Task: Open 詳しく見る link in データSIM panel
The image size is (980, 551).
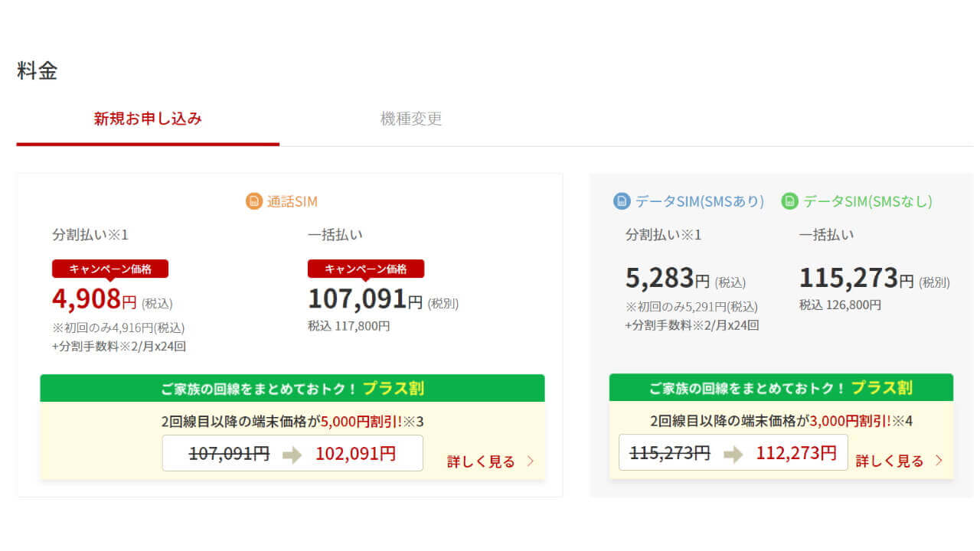Action: [x=890, y=461]
